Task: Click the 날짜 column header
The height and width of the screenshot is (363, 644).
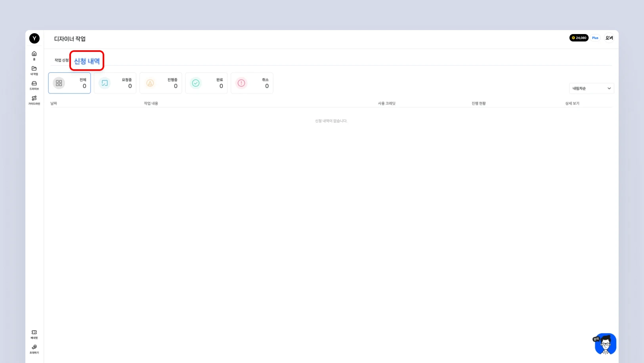Action: [x=54, y=103]
